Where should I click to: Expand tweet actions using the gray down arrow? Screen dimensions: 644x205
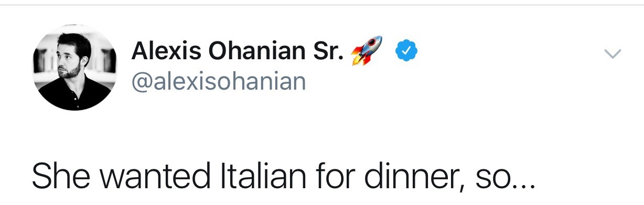[613, 53]
